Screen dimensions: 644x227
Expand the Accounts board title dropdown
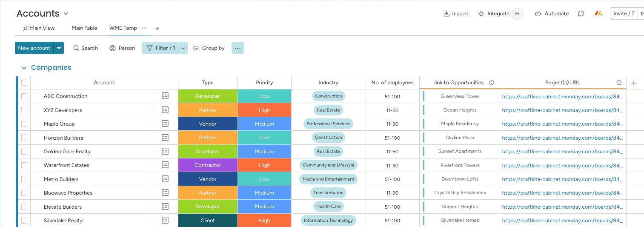point(66,14)
